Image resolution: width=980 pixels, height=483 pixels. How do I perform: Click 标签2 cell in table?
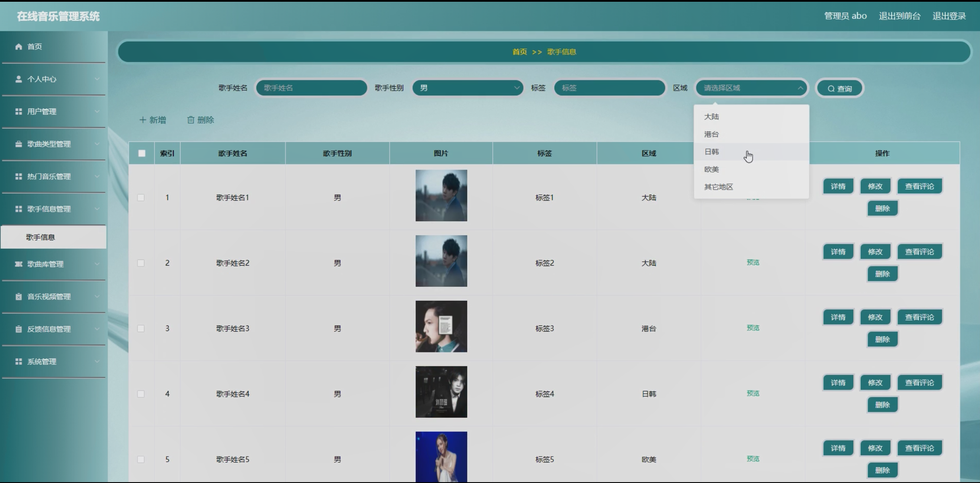click(544, 263)
